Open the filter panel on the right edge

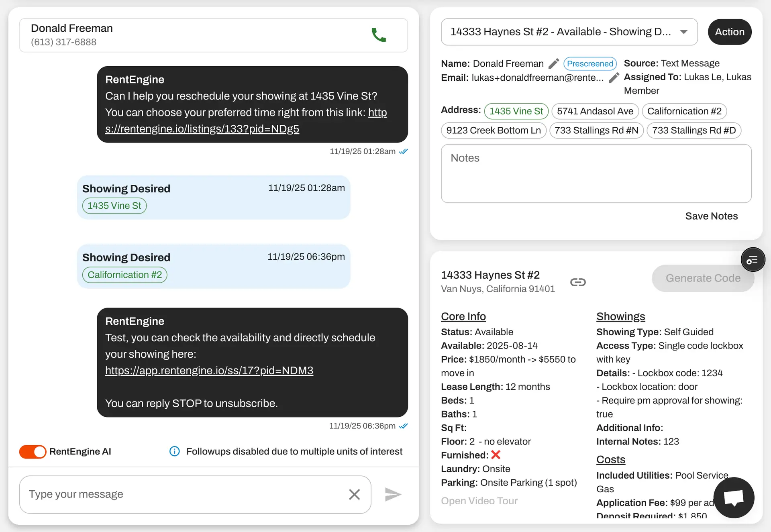pos(753,259)
